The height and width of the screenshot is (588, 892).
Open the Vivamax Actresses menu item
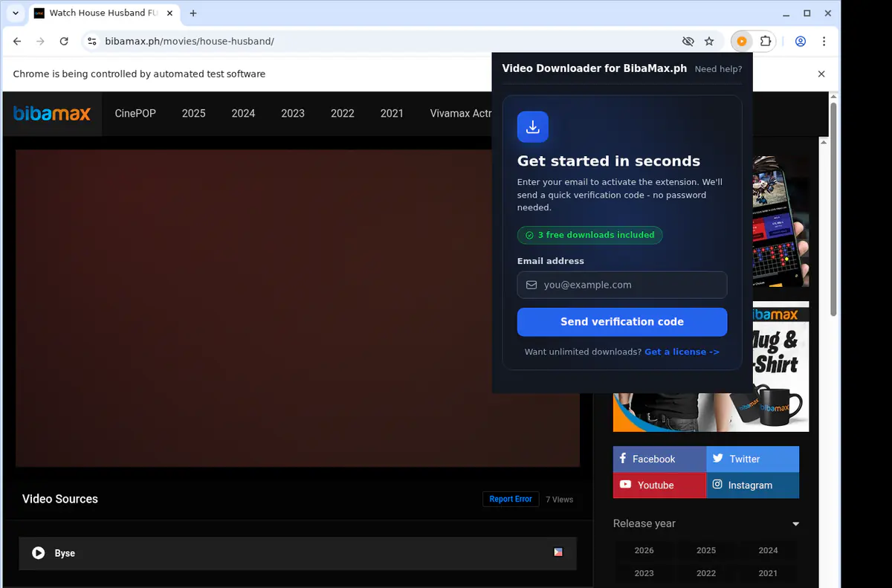(x=461, y=114)
